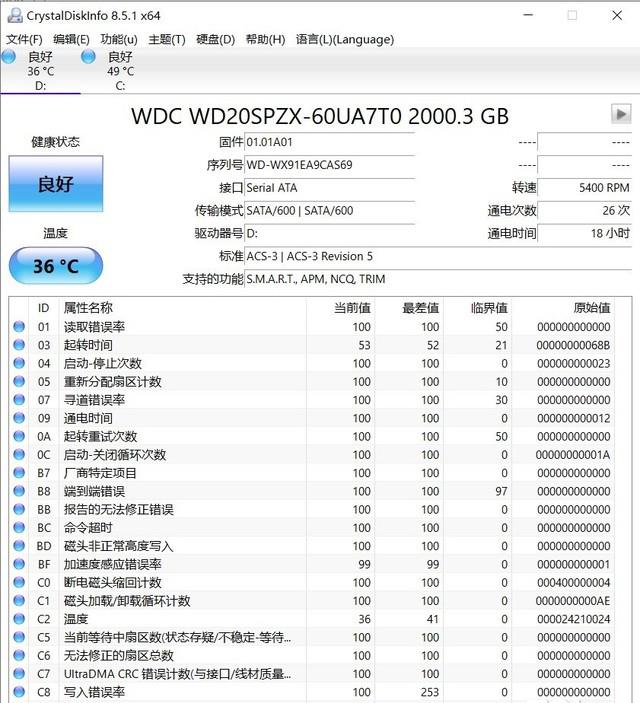Image resolution: width=640 pixels, height=703 pixels.
Task: Open the 功能(u) menu
Action: 119,39
